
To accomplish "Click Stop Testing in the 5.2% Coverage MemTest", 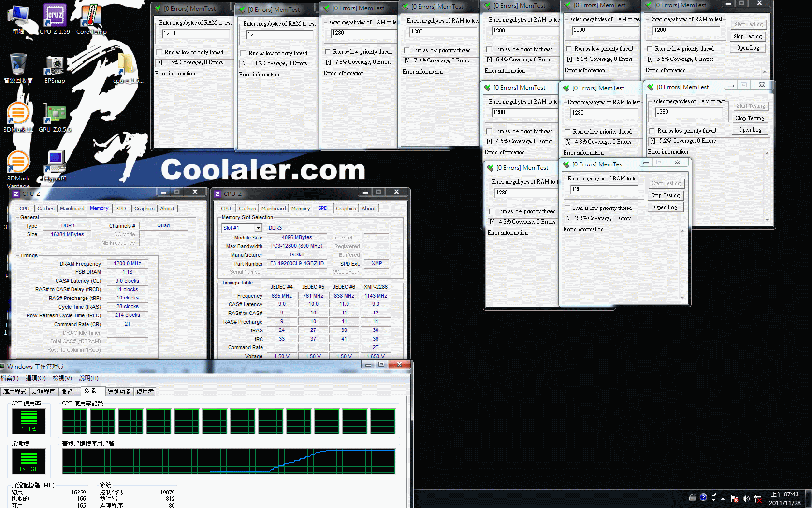I will [x=750, y=118].
